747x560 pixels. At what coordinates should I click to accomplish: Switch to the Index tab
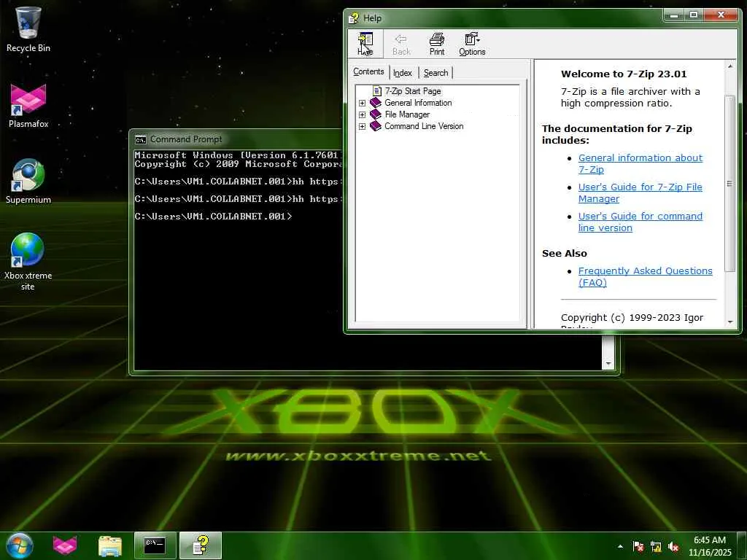pos(403,73)
